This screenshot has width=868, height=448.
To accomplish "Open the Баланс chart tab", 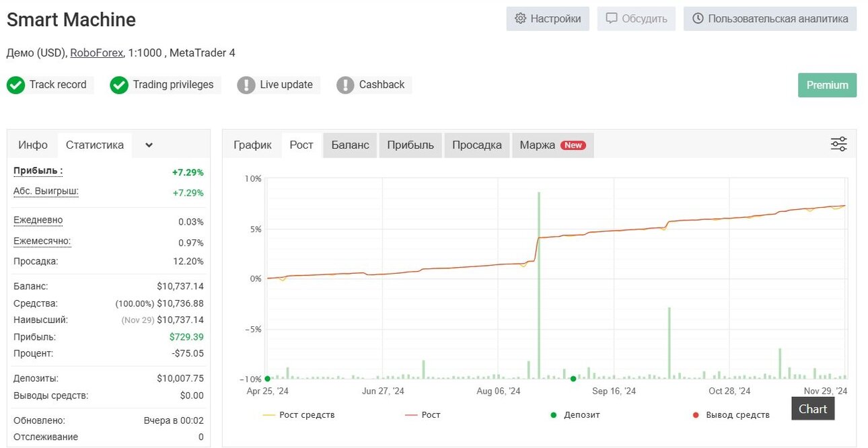I will click(350, 145).
